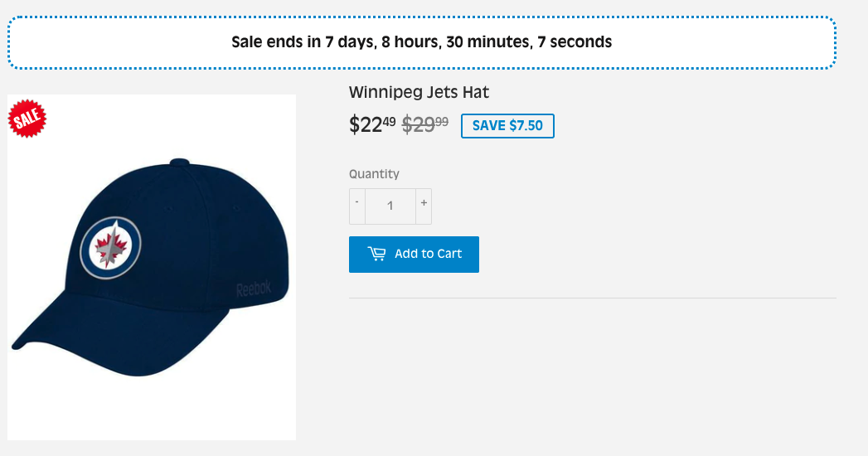Click the '7 seconds' countdown text
868x456 pixels.
(x=575, y=42)
